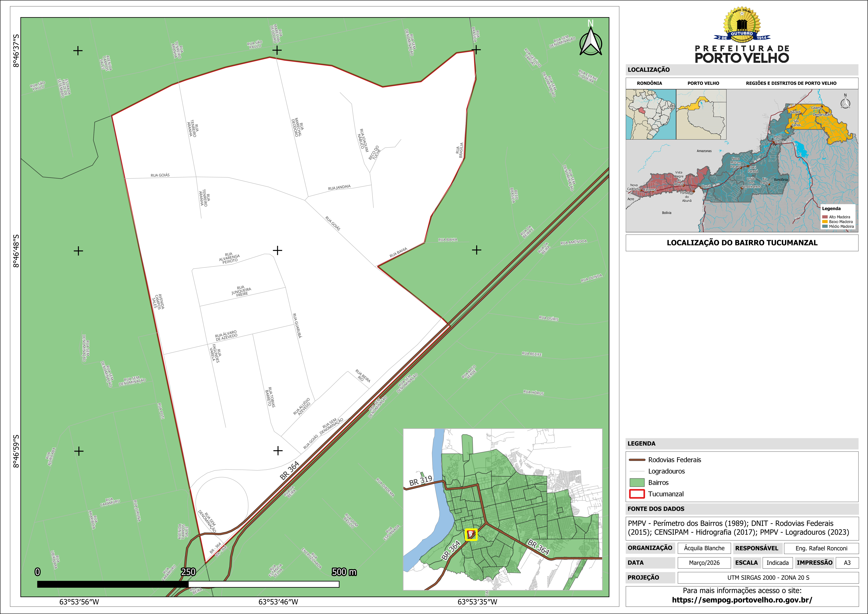Click the Porto Velho municipality thumbnail map
This screenshot has width=868, height=614.
click(701, 114)
